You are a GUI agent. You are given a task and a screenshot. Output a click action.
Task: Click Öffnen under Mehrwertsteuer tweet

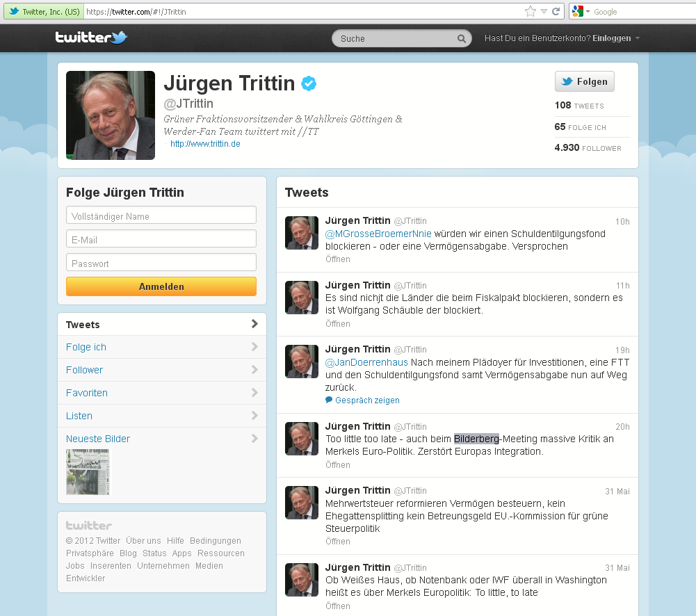[x=337, y=542]
